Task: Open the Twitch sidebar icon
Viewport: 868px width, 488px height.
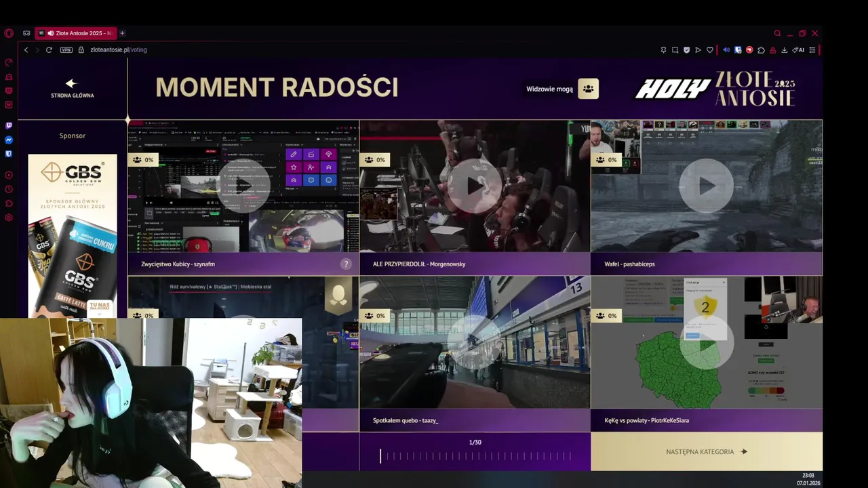Action: 9,125
